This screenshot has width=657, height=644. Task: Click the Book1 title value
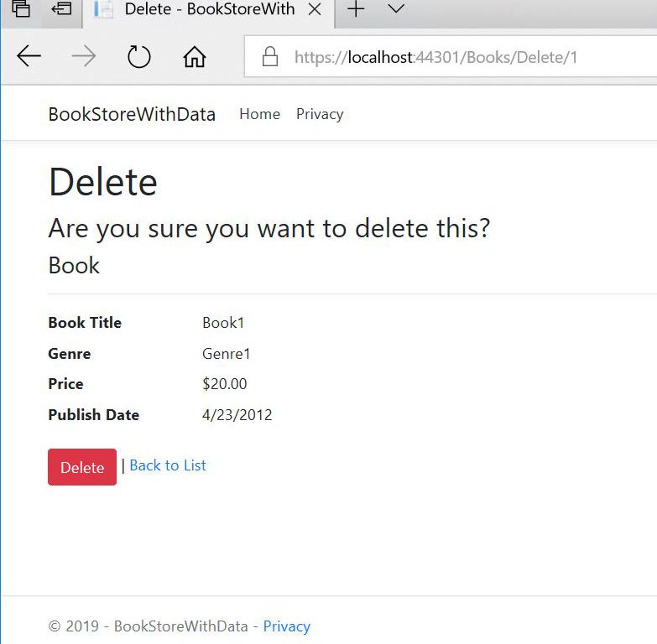(223, 323)
